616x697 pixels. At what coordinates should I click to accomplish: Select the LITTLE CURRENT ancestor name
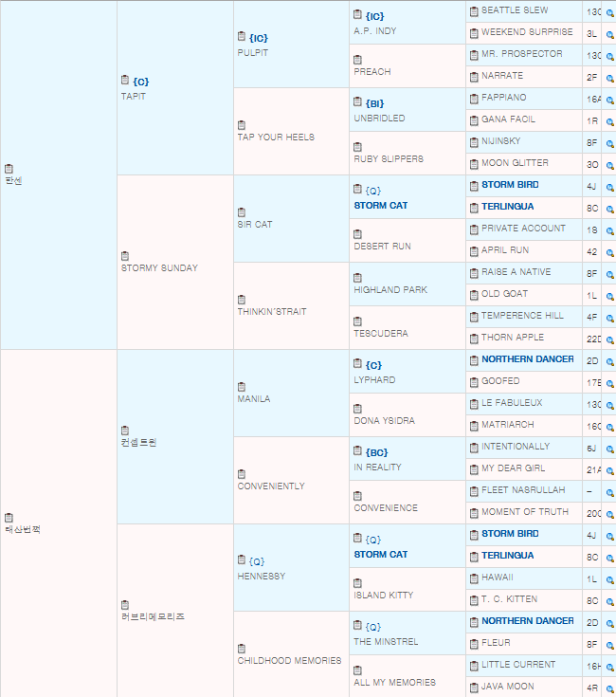[518, 665]
